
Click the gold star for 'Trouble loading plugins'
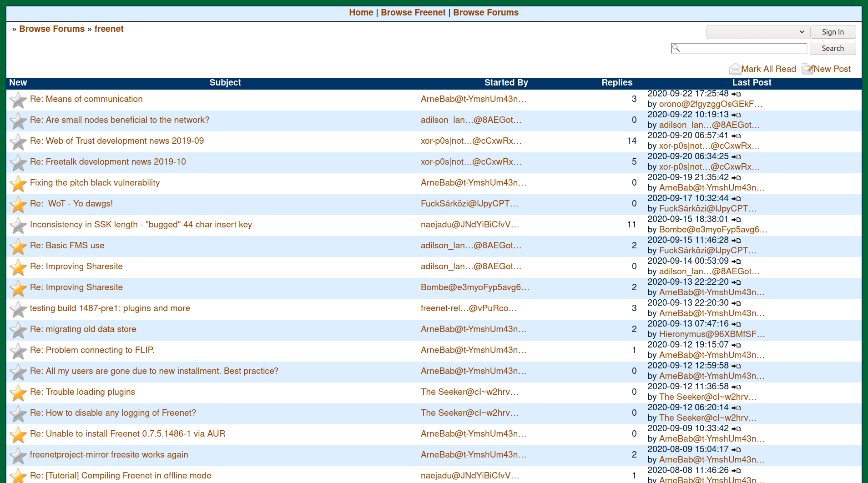click(x=18, y=393)
